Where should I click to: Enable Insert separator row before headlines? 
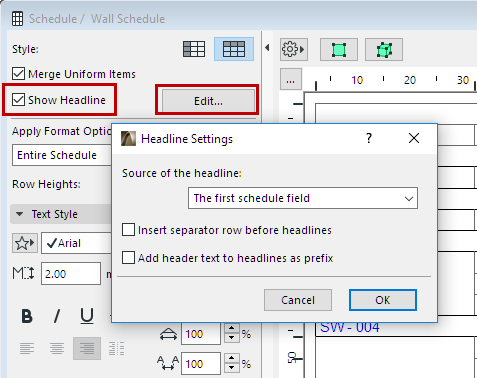pos(129,230)
